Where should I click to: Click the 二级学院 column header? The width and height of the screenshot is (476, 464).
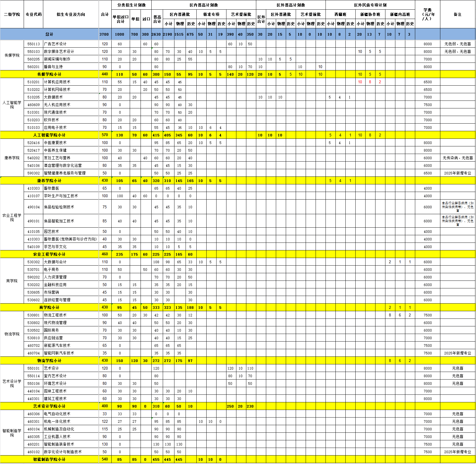[12, 14]
